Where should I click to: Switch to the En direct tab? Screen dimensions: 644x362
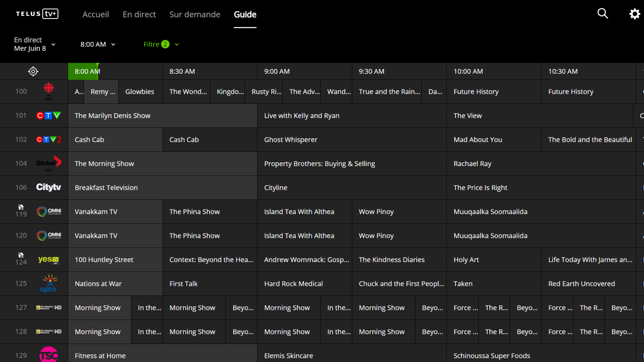point(139,14)
